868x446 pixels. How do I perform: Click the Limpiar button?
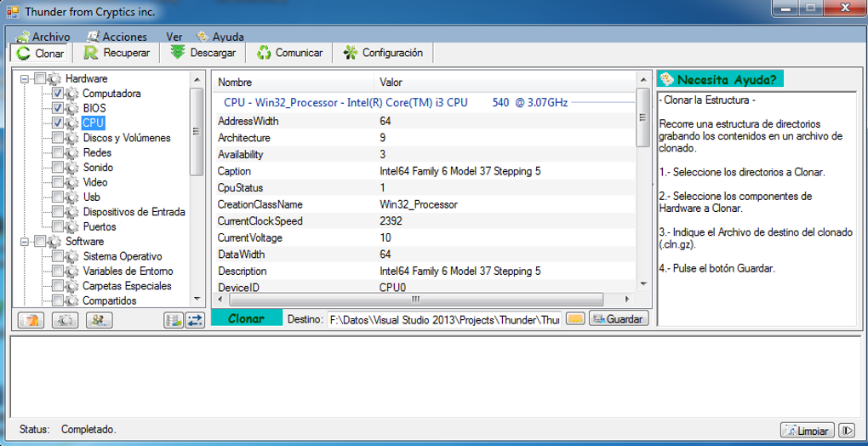coord(807,431)
